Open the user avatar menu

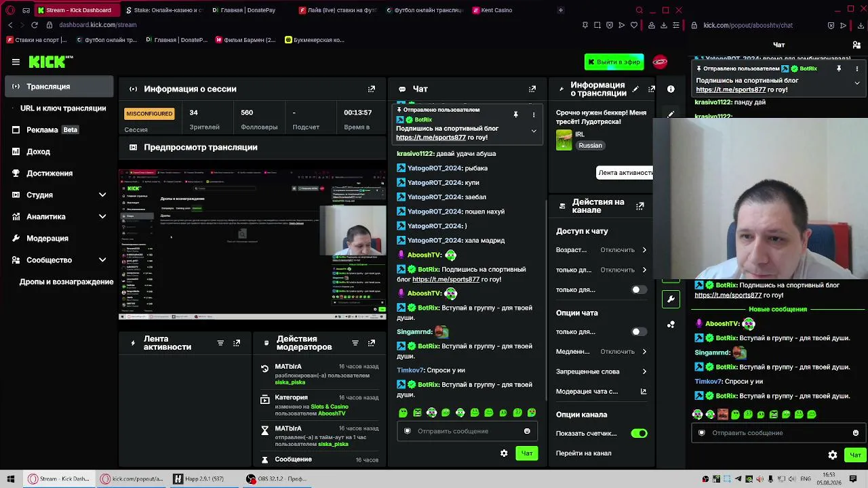coord(660,62)
